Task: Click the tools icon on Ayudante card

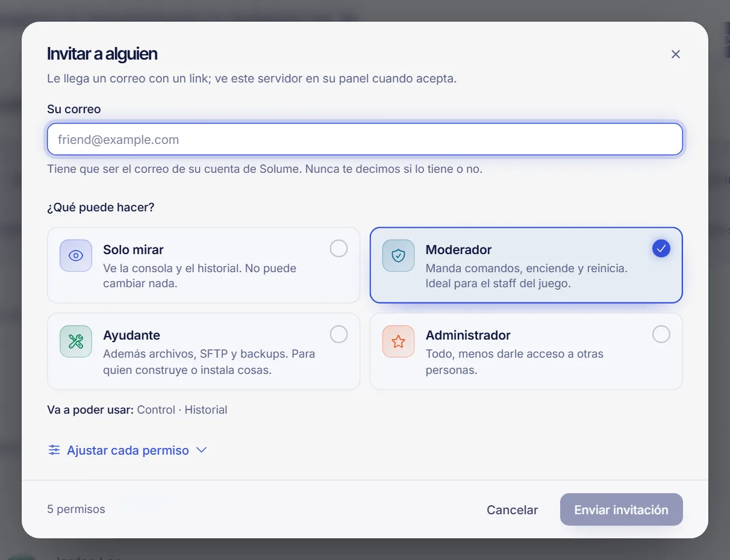Action: tap(76, 341)
